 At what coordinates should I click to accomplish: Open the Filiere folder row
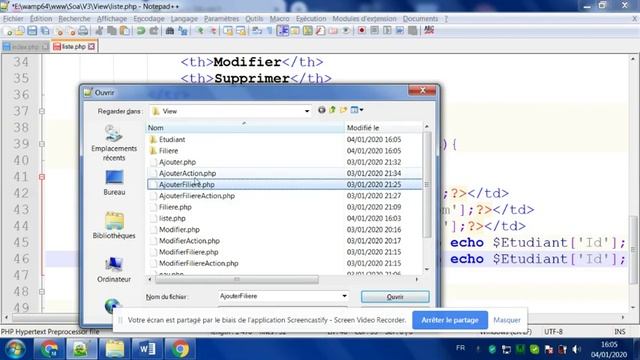[x=284, y=151]
